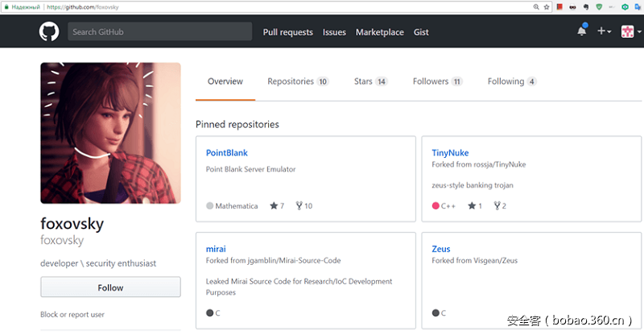Image resolution: width=644 pixels, height=335 pixels.
Task: Expand the plus create-new dropdown
Action: point(605,31)
